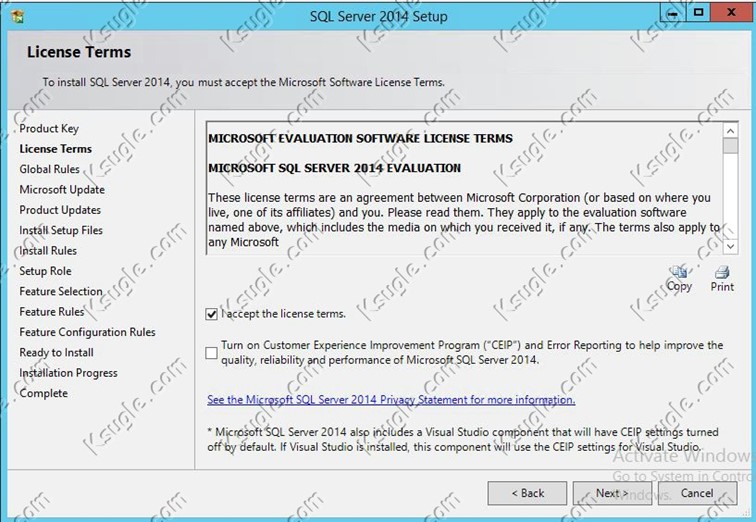
Task: Select the Feature Selection step
Action: [x=61, y=291]
